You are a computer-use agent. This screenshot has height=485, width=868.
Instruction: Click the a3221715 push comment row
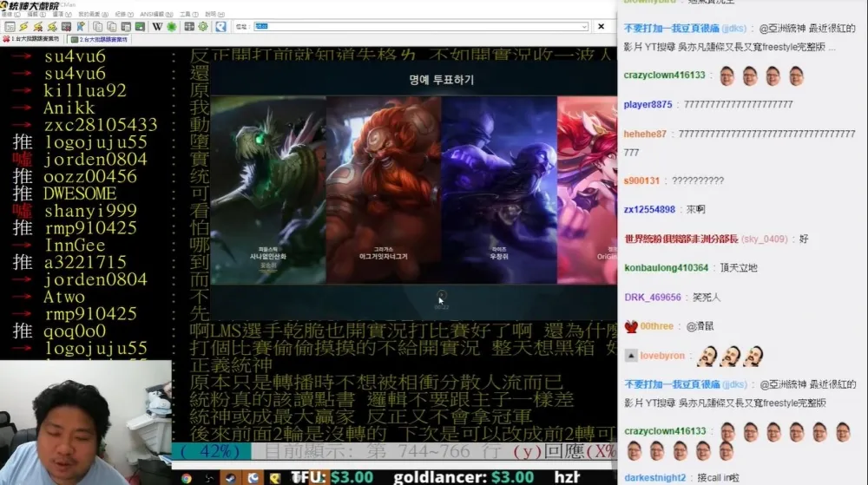(308, 262)
